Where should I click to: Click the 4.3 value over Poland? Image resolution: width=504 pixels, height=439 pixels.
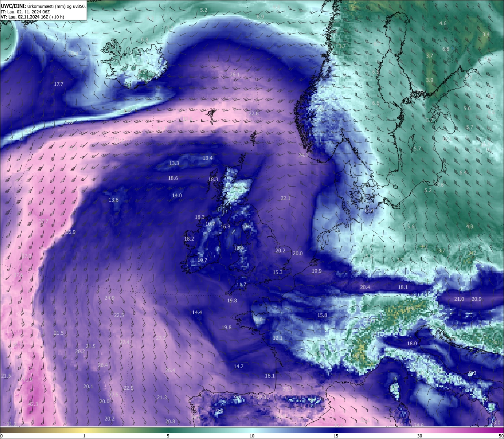(469, 226)
